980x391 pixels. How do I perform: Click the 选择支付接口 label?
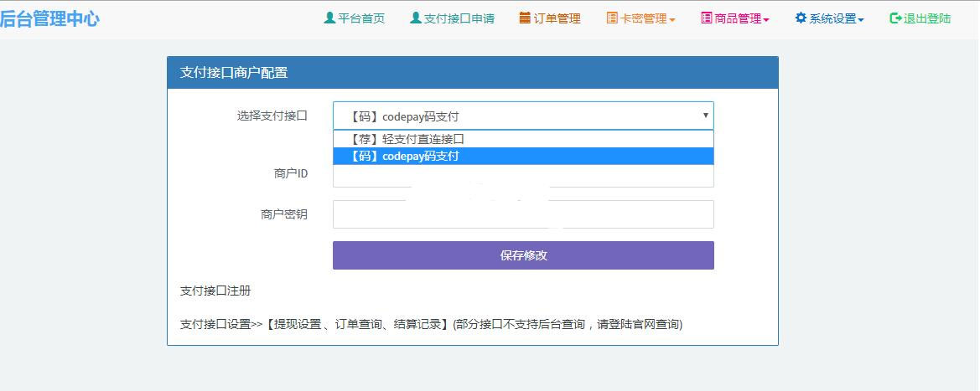click(272, 116)
